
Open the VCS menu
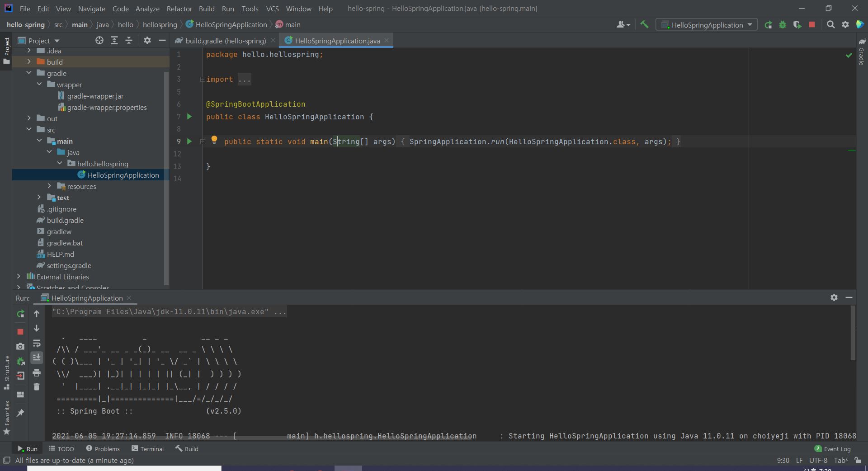(x=272, y=9)
